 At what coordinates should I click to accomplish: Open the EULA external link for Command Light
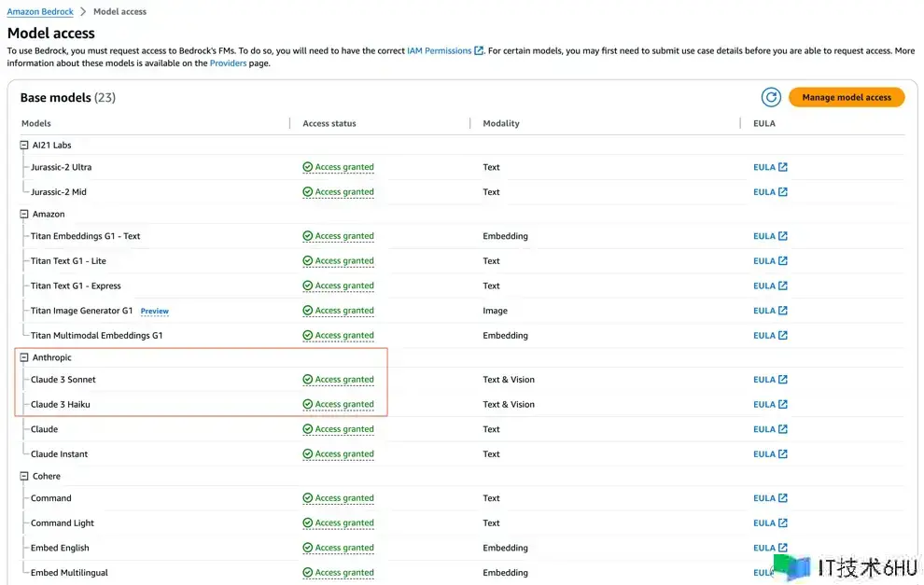(x=770, y=523)
